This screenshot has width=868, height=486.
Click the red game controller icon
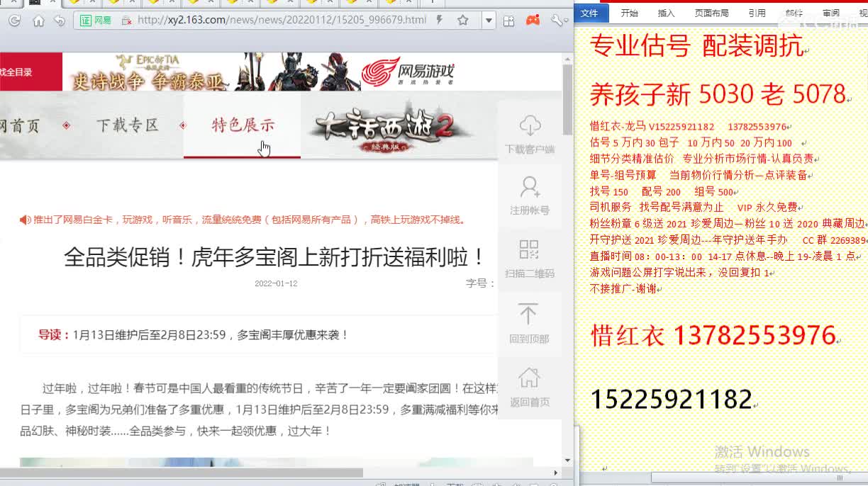point(533,21)
